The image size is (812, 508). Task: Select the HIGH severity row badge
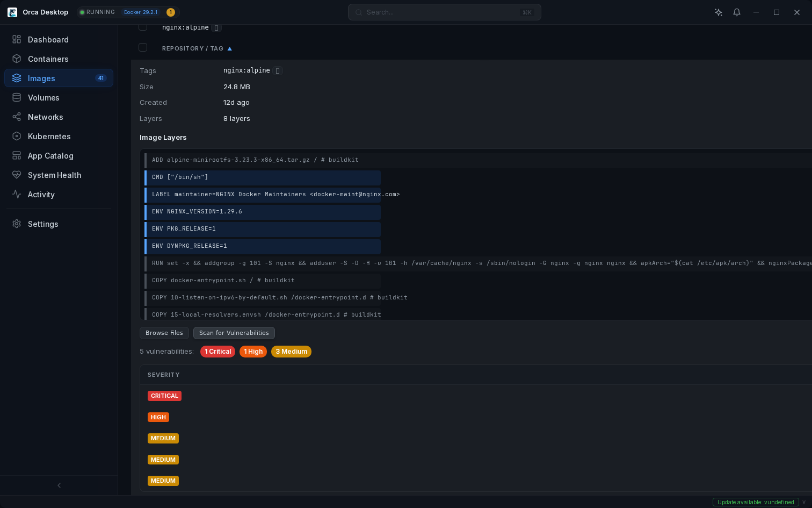pyautogui.click(x=158, y=417)
